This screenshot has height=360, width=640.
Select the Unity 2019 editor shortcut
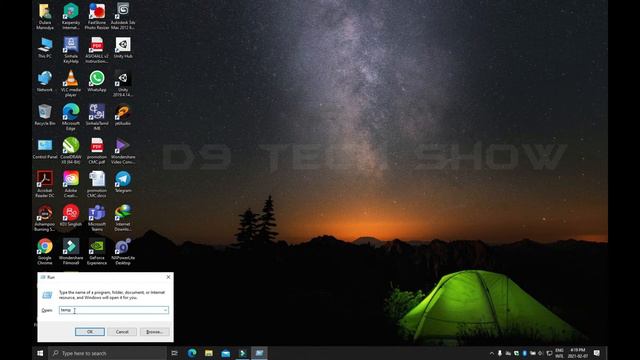(123, 83)
